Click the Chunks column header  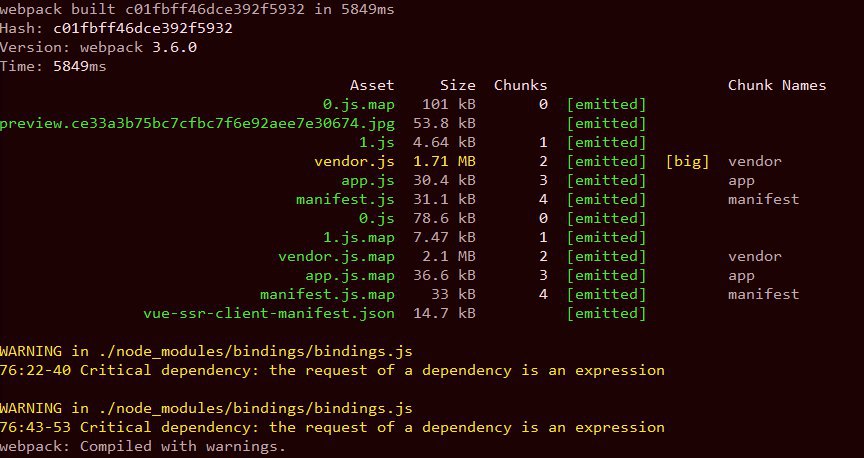(x=521, y=85)
